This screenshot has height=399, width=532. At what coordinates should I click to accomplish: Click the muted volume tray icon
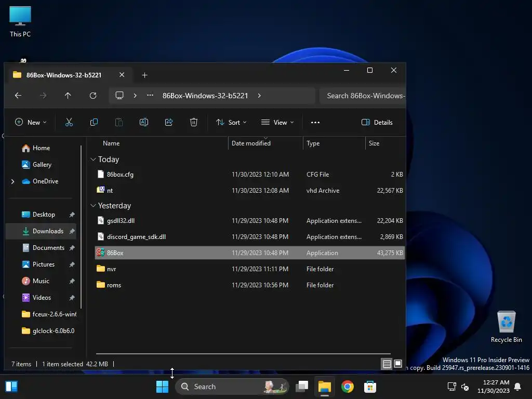click(x=465, y=387)
